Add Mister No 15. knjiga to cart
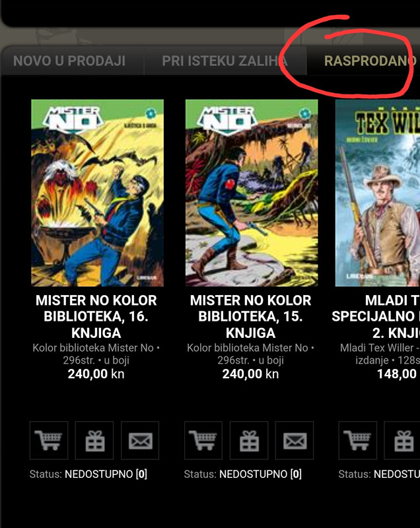 click(203, 440)
